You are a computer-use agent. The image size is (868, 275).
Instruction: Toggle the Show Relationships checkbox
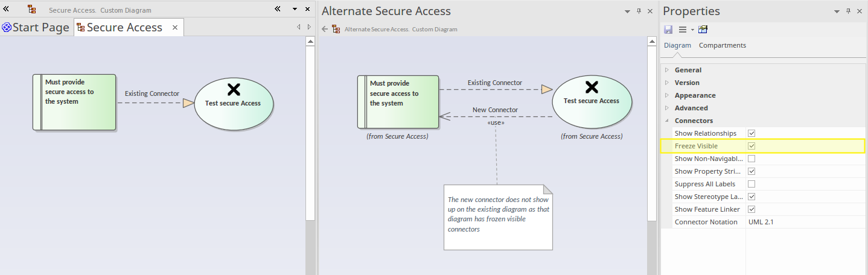coord(752,133)
